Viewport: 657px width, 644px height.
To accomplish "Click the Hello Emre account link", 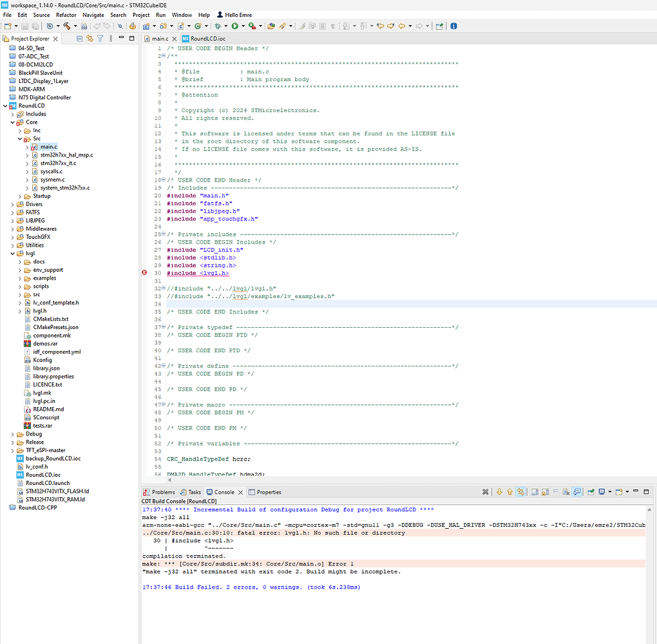I will (234, 15).
